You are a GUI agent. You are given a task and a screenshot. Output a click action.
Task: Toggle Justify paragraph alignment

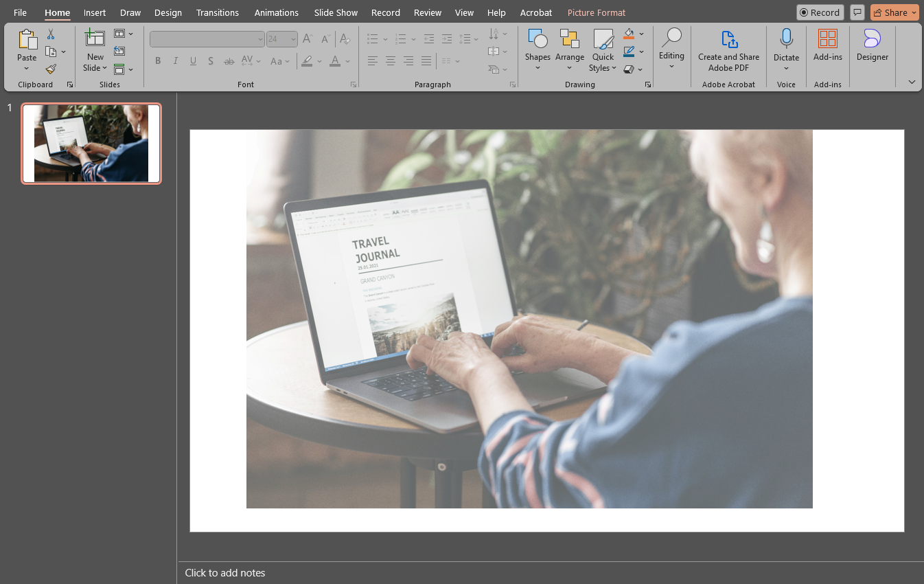(426, 61)
